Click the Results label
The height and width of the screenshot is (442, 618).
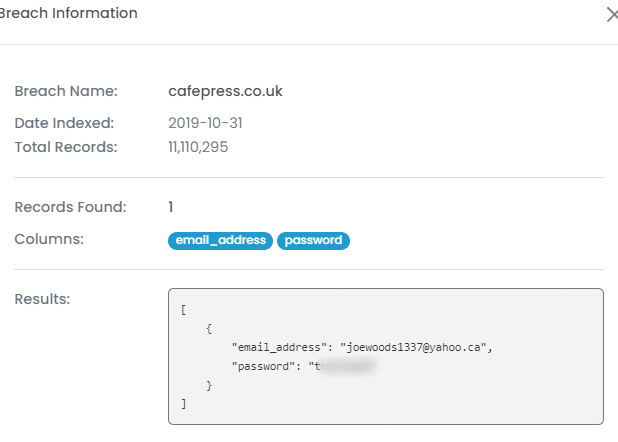click(42, 299)
